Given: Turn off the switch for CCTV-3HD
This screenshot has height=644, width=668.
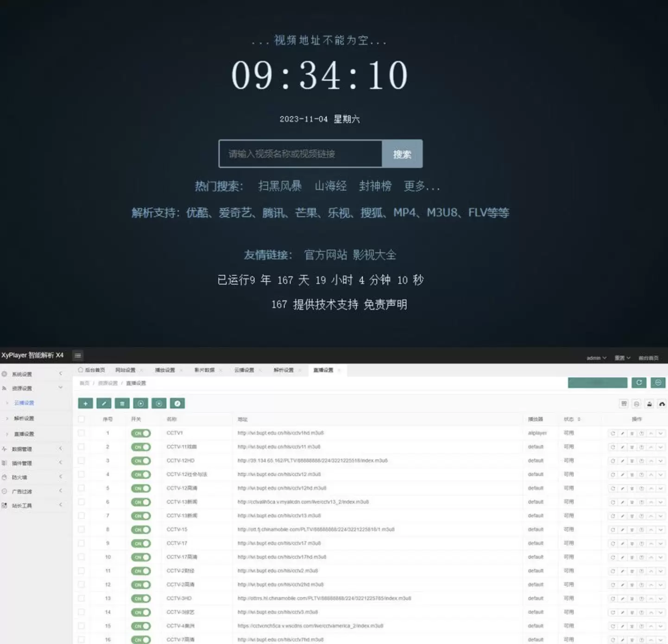Looking at the screenshot, I should pyautogui.click(x=141, y=599).
